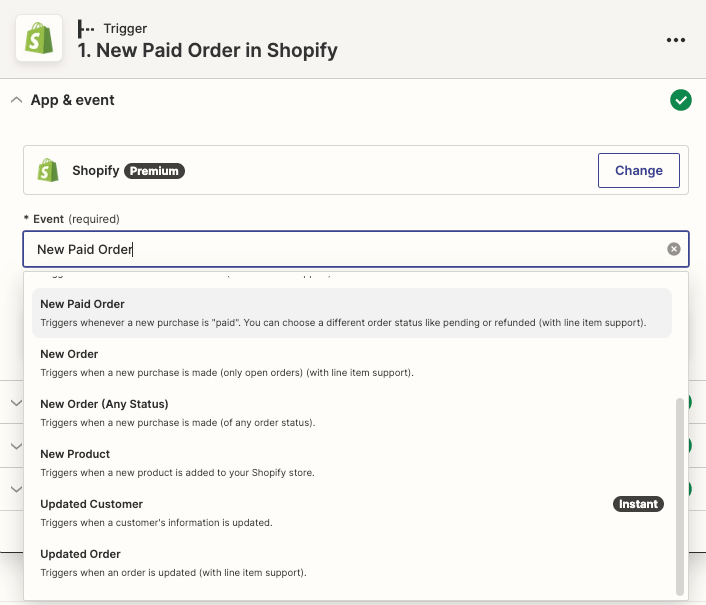The image size is (706, 605).
Task: Click the dropdown list scrollbar thumb
Action: click(x=679, y=497)
